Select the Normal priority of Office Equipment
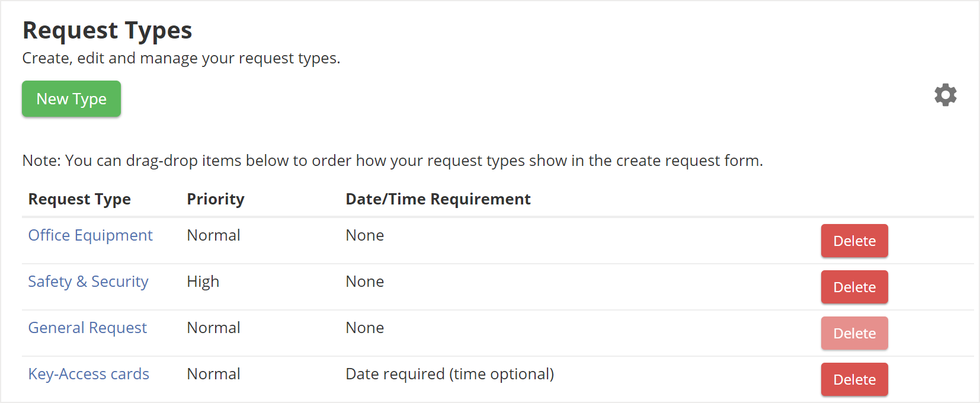 pyautogui.click(x=213, y=235)
